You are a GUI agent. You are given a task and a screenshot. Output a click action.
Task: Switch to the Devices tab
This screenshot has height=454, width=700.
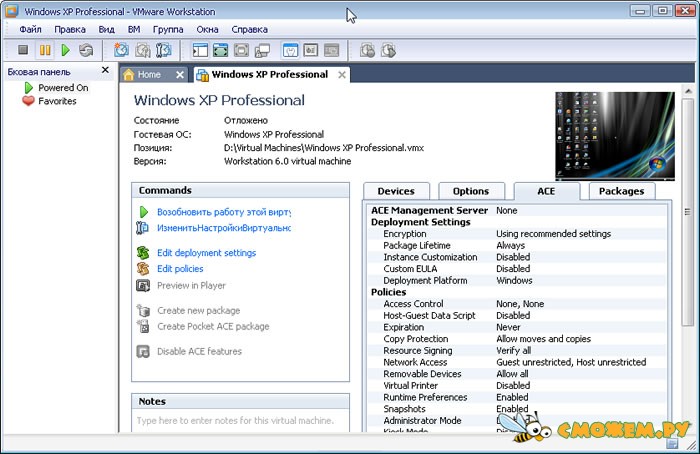(x=396, y=191)
